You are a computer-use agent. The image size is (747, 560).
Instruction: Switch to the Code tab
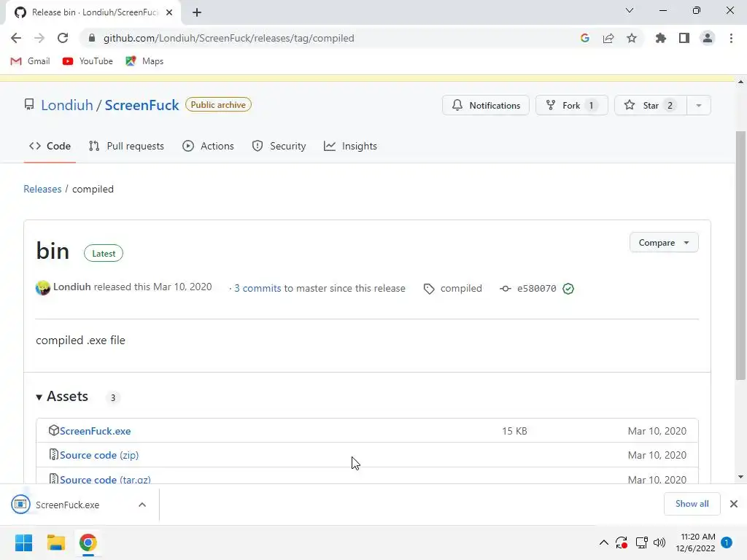tap(50, 146)
